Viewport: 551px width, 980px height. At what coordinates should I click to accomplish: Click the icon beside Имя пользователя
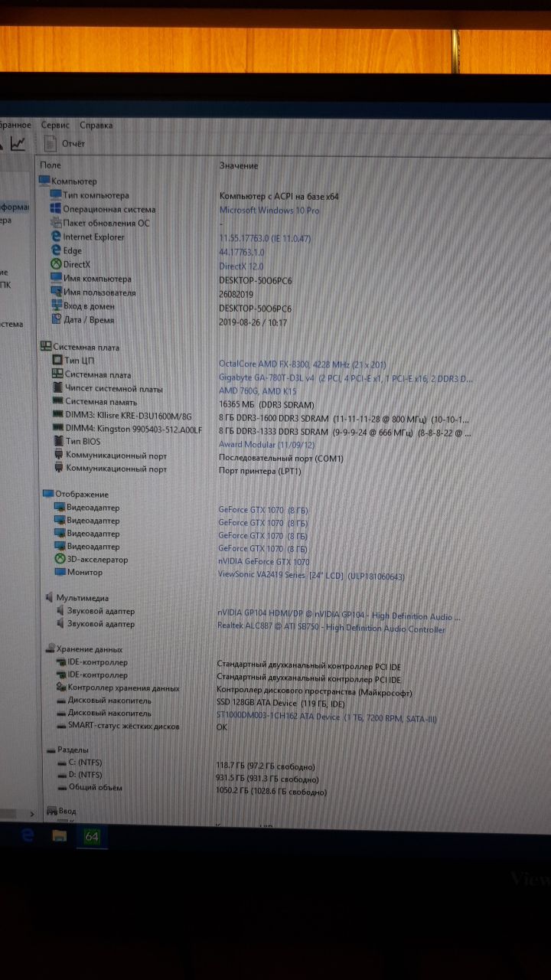(x=56, y=292)
